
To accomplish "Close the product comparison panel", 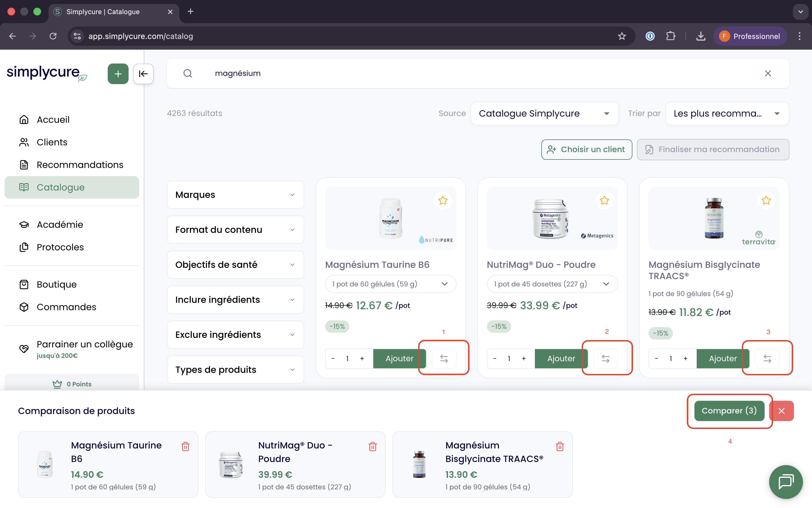I will pyautogui.click(x=782, y=411).
